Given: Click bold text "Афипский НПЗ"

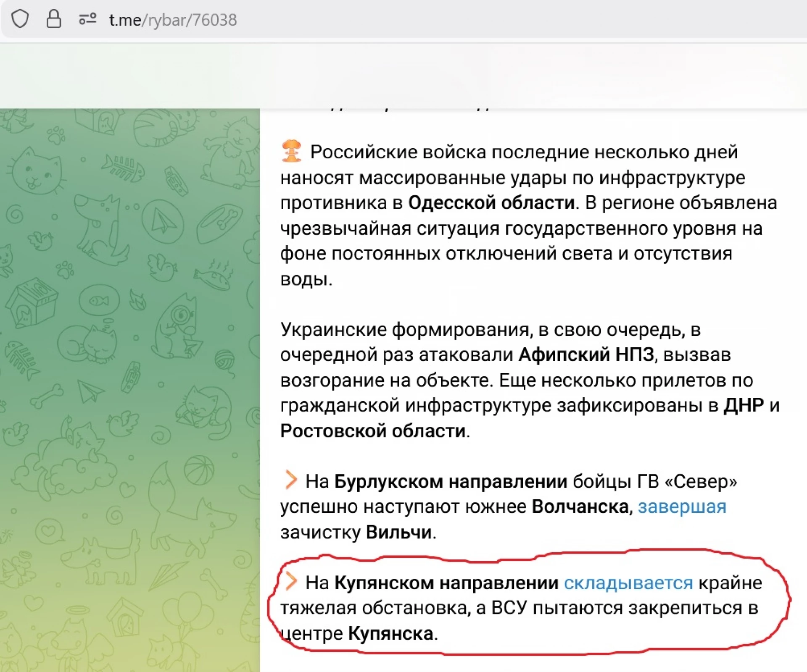Looking at the screenshot, I should (586, 355).
